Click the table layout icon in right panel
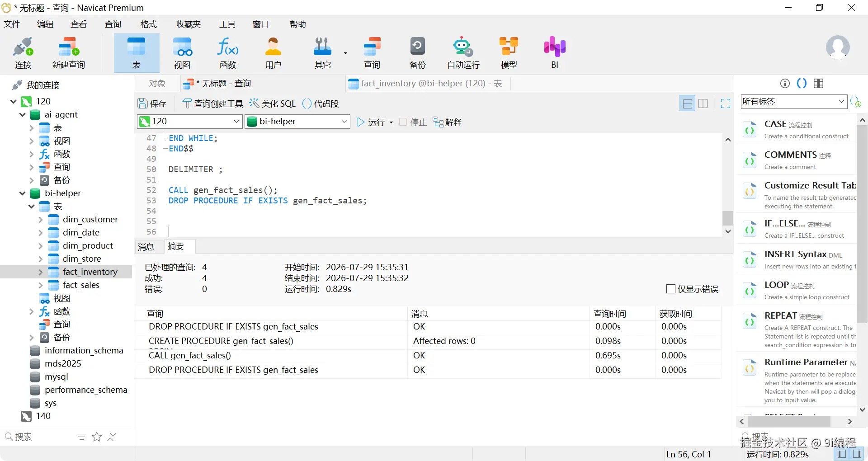Screen dimensions: 868x461 tap(818, 83)
